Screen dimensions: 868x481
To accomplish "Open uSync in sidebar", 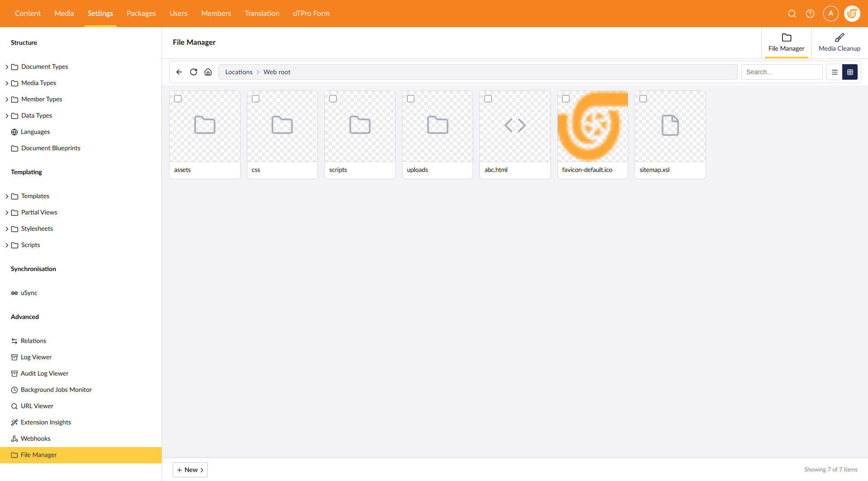I will (29, 293).
